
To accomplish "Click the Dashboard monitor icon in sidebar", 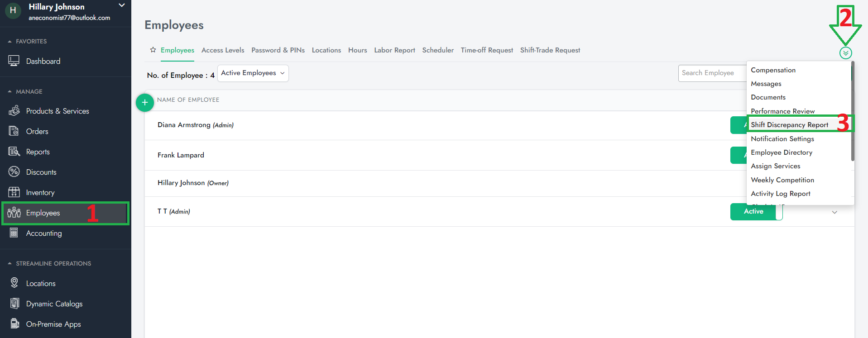I will [14, 61].
